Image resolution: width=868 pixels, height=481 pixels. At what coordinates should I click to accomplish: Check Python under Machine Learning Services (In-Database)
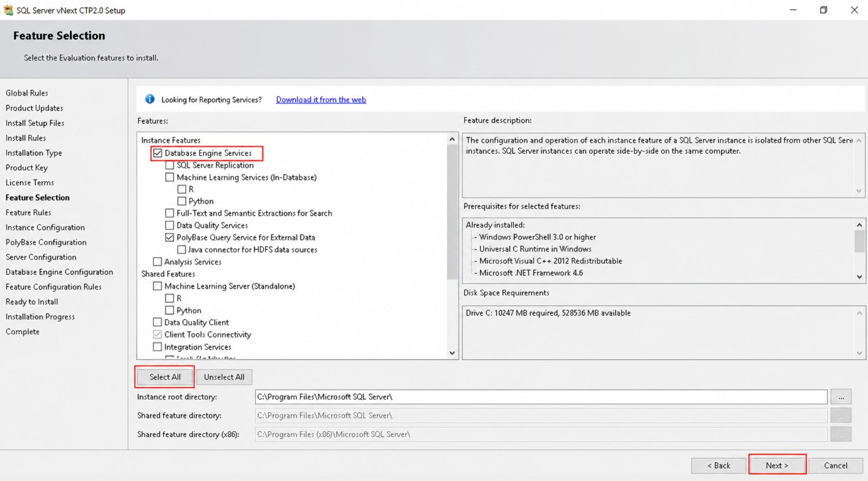pos(182,201)
